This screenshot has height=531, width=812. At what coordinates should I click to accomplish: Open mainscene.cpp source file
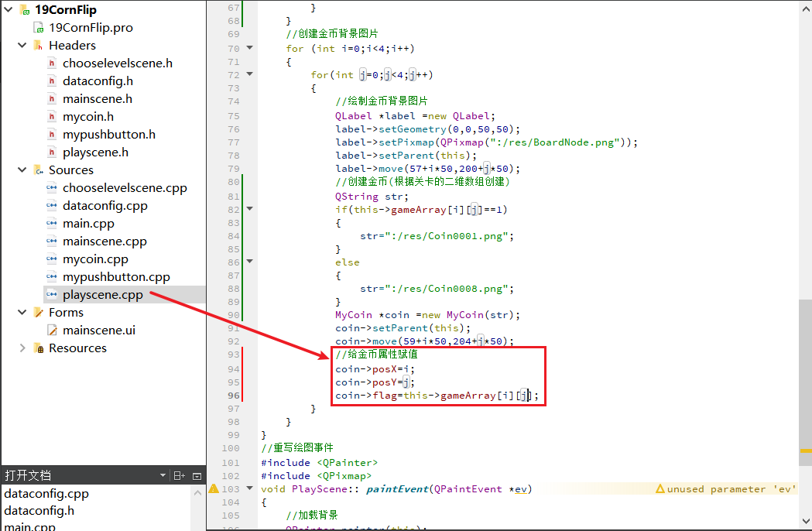click(104, 241)
